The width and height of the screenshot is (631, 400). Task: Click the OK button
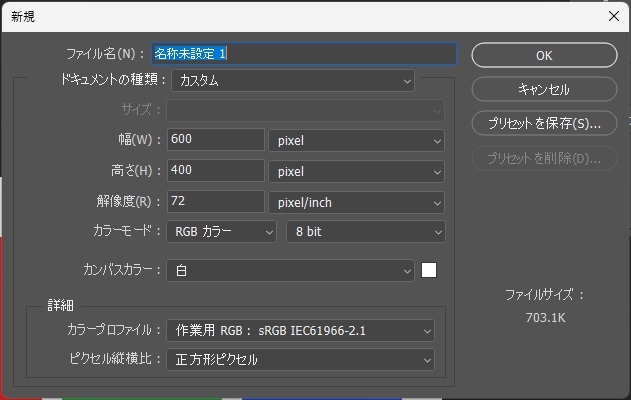(x=544, y=55)
